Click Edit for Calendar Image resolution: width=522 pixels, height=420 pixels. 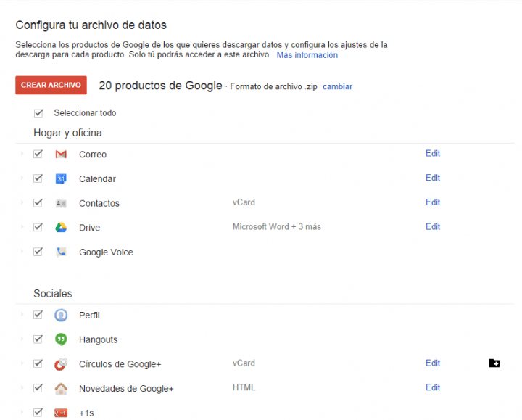point(433,178)
